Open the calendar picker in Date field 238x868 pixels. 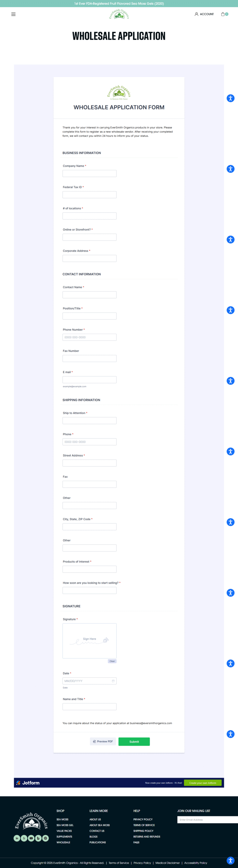(113, 681)
